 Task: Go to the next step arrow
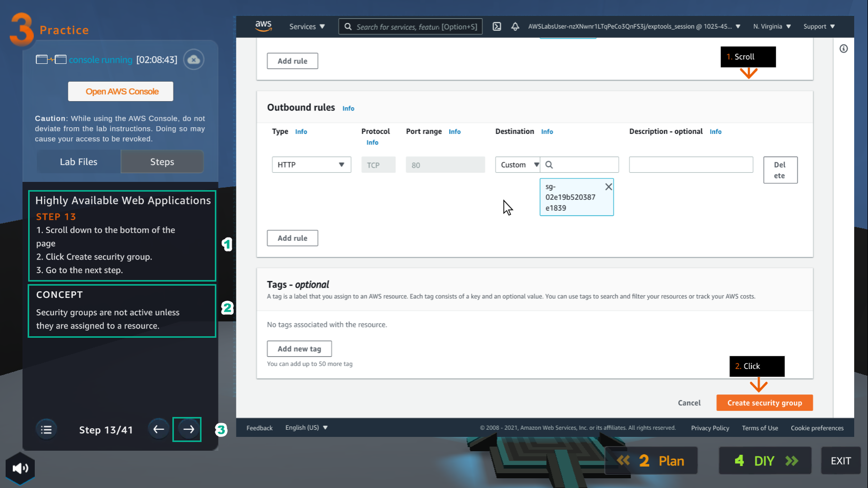(x=188, y=429)
